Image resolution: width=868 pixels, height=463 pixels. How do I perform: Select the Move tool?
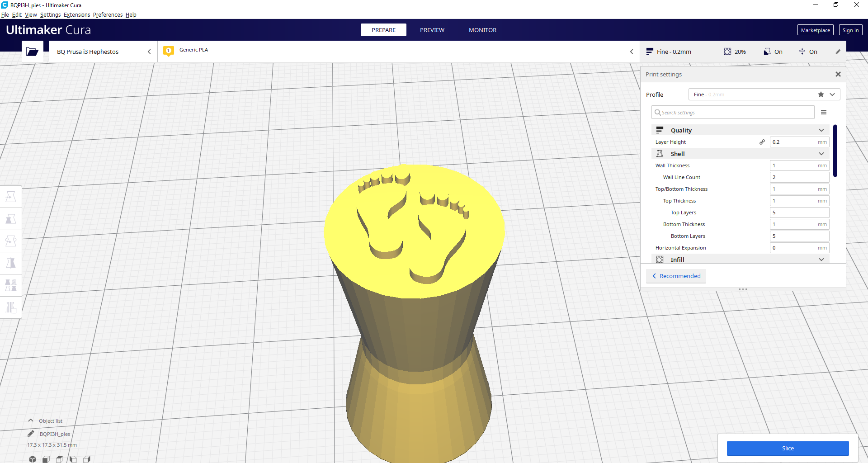coord(11,197)
